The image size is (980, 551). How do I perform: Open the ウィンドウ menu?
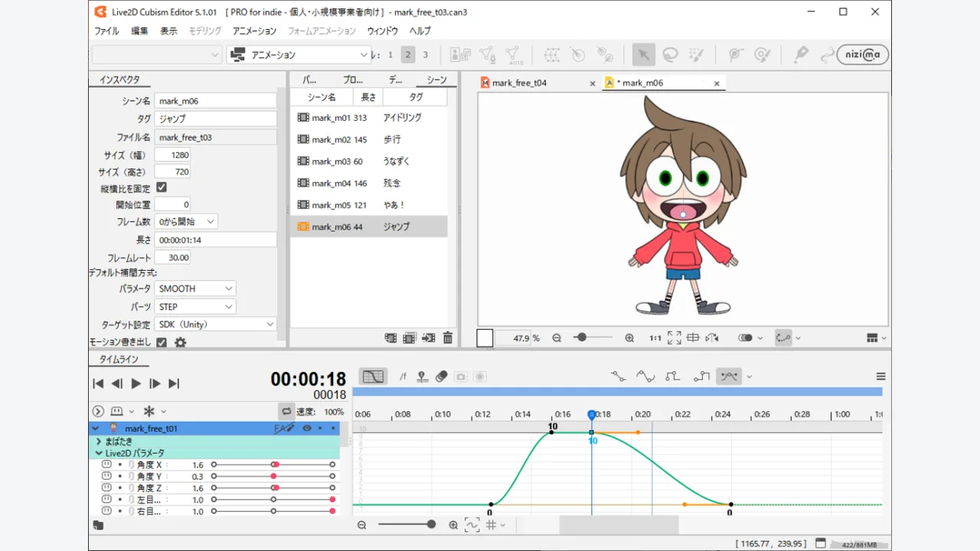(383, 31)
